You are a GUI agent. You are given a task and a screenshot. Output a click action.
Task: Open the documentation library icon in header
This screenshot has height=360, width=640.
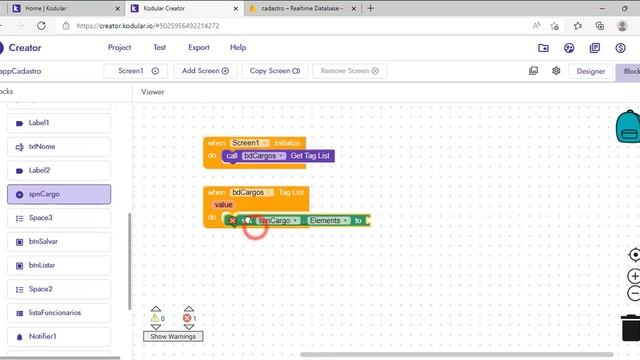click(x=595, y=48)
